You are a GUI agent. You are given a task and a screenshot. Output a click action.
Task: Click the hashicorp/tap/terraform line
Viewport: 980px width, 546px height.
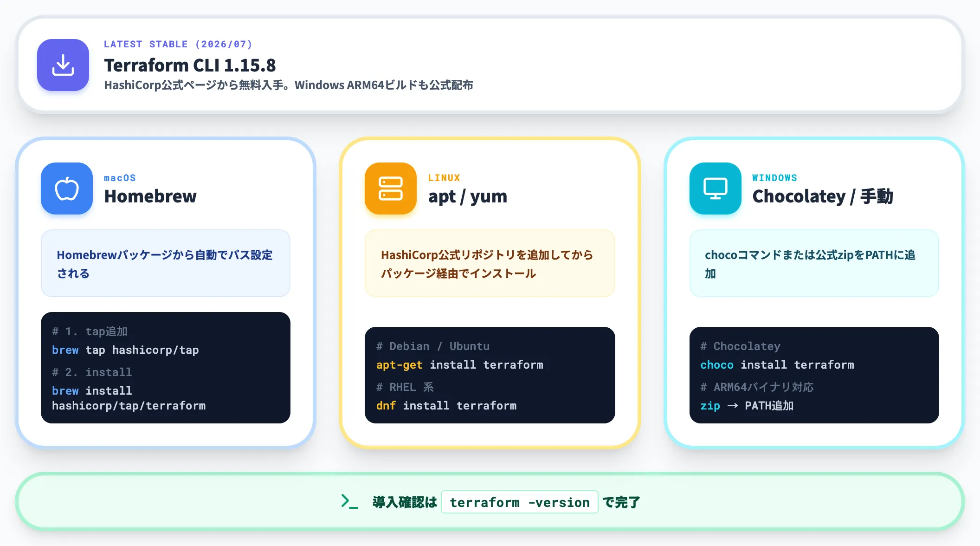pyautogui.click(x=129, y=406)
